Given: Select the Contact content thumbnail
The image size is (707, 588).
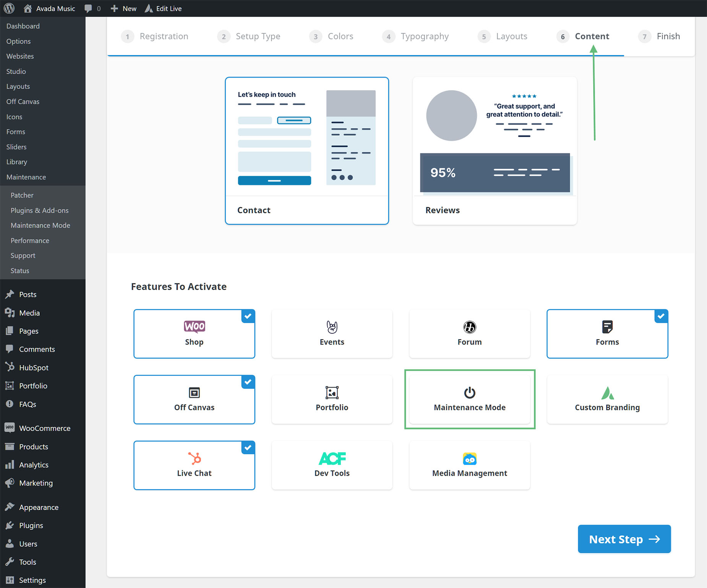Looking at the screenshot, I should point(307,151).
